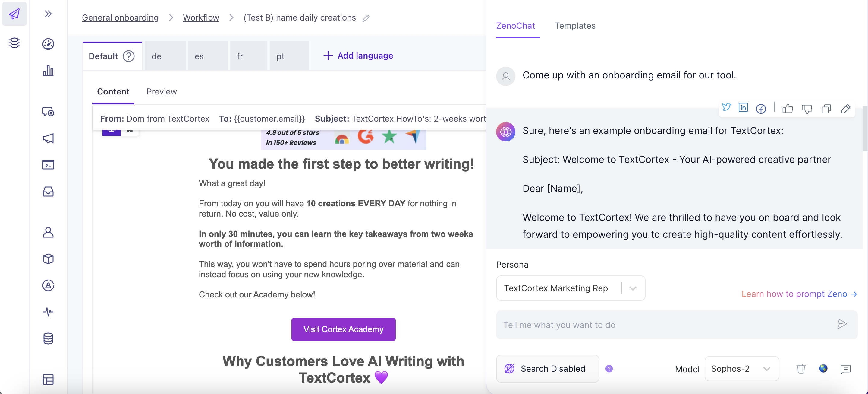Switch to the Templates tab
868x394 pixels.
[x=575, y=26]
